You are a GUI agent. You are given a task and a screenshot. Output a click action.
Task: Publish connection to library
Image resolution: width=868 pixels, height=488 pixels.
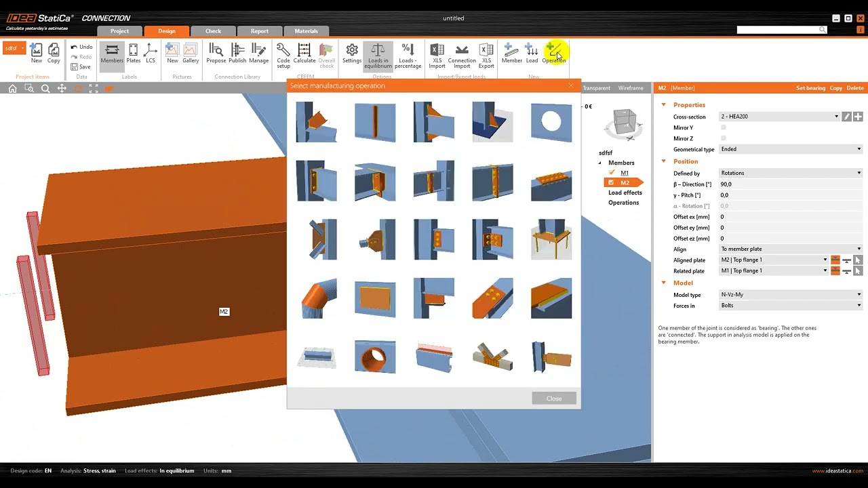pos(237,54)
